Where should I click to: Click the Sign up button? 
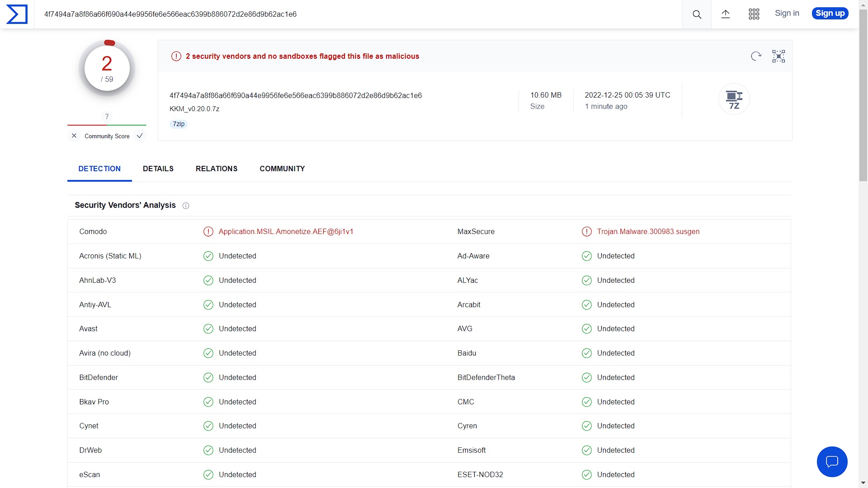point(830,13)
